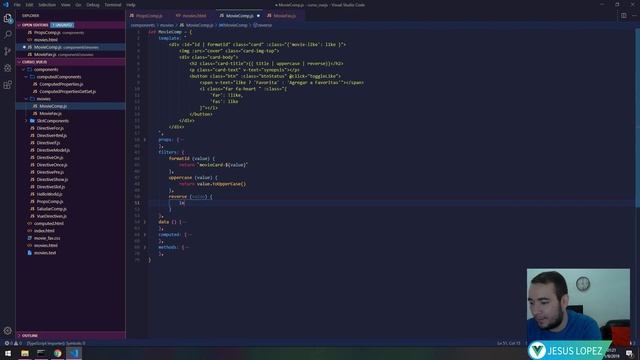Open the File menu

(17, 5)
